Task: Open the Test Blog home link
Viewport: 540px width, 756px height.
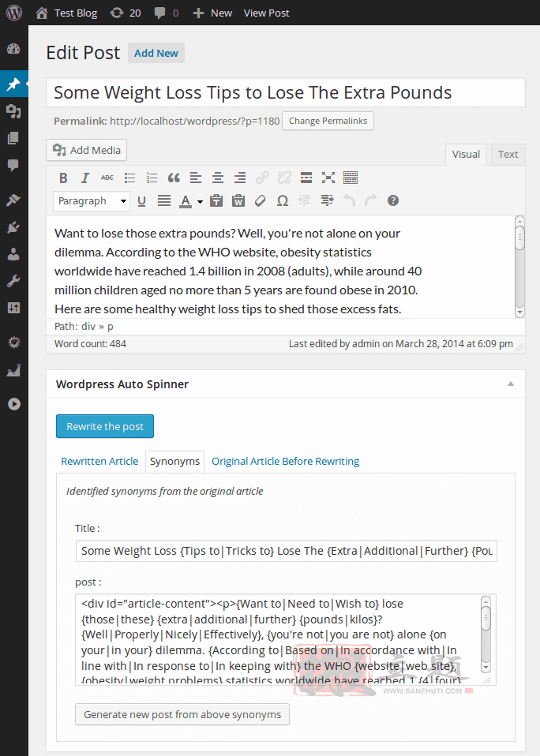Action: (x=66, y=13)
